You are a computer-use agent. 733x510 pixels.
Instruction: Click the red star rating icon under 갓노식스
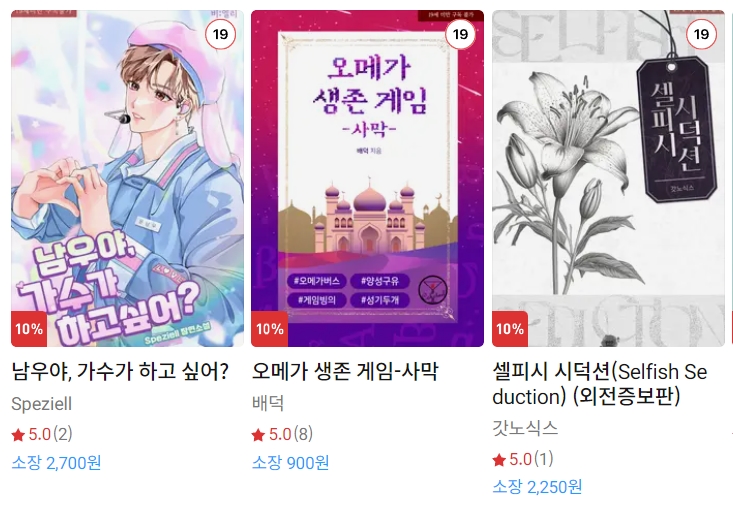(499, 460)
